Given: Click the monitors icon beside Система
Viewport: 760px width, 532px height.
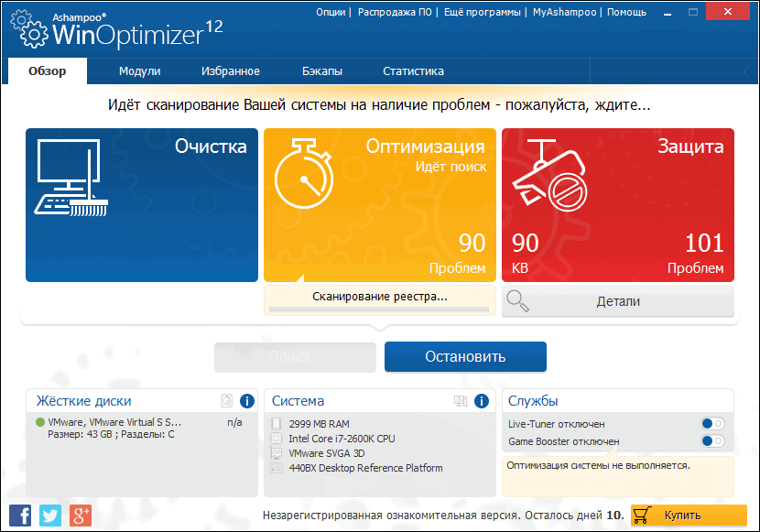Looking at the screenshot, I should tap(461, 401).
